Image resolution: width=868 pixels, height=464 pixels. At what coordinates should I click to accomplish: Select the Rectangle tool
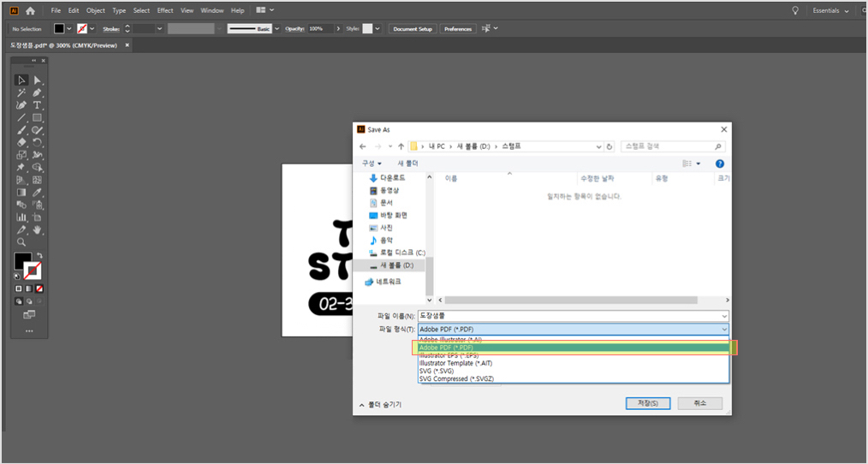pos(37,117)
